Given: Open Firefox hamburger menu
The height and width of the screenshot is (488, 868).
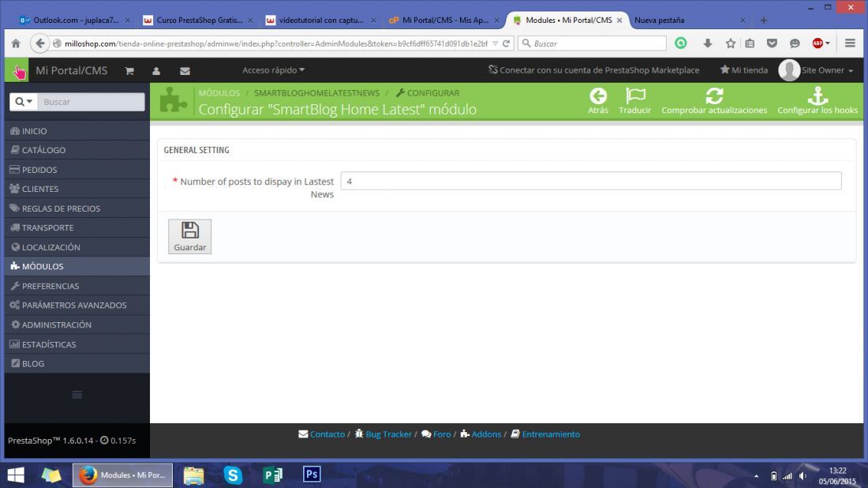Looking at the screenshot, I should 851,43.
